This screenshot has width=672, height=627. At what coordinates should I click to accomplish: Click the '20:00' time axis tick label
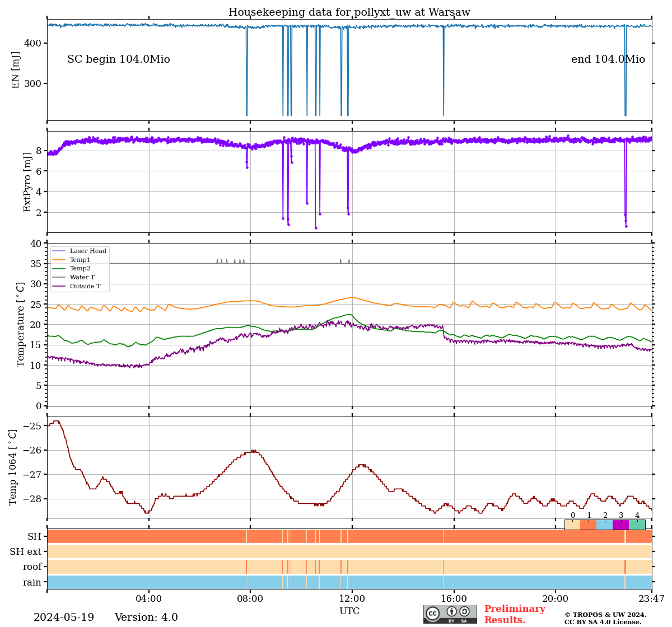tap(556, 599)
